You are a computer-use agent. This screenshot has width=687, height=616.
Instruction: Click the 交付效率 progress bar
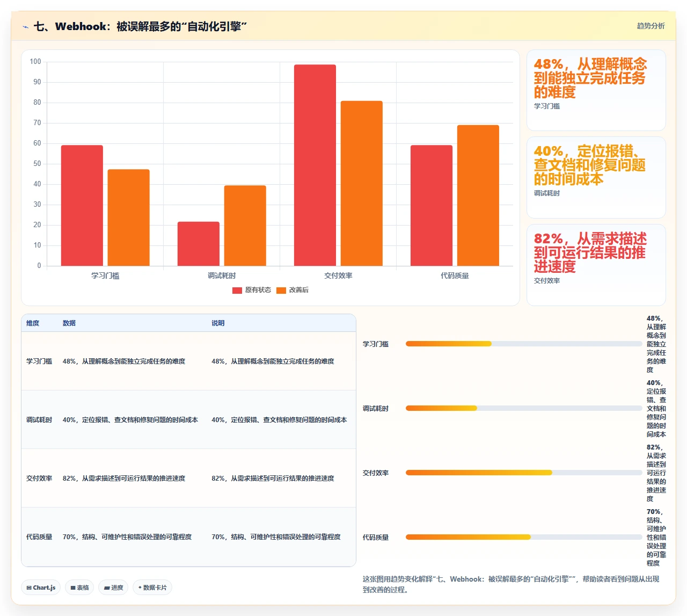pyautogui.click(x=524, y=473)
